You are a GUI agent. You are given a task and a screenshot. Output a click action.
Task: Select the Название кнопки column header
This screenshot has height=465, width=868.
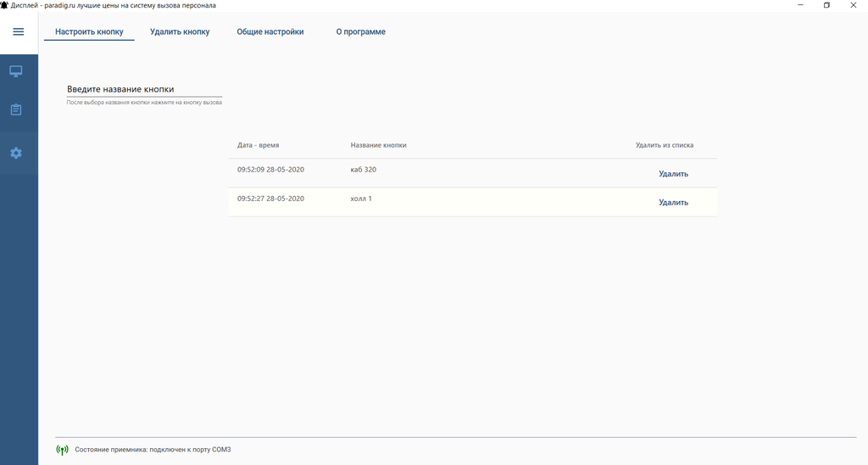pos(378,145)
